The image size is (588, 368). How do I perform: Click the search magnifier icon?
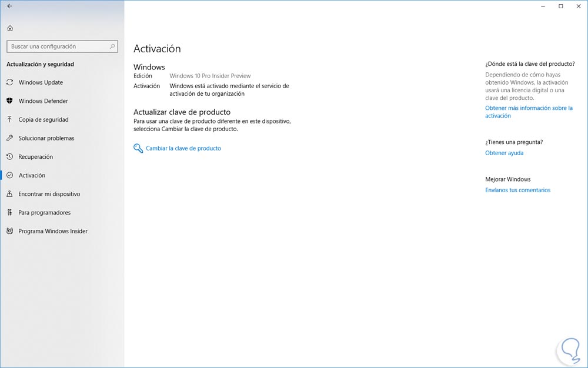(112, 46)
